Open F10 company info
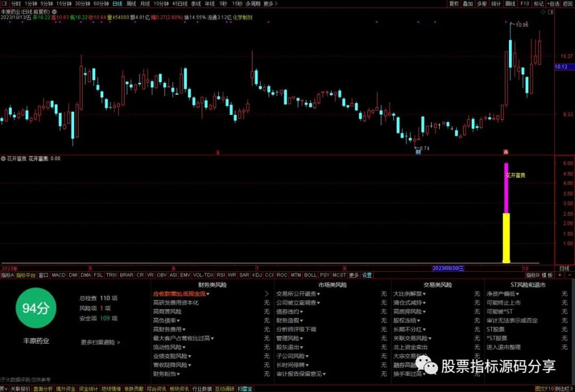575x392 pixels. pos(525,4)
